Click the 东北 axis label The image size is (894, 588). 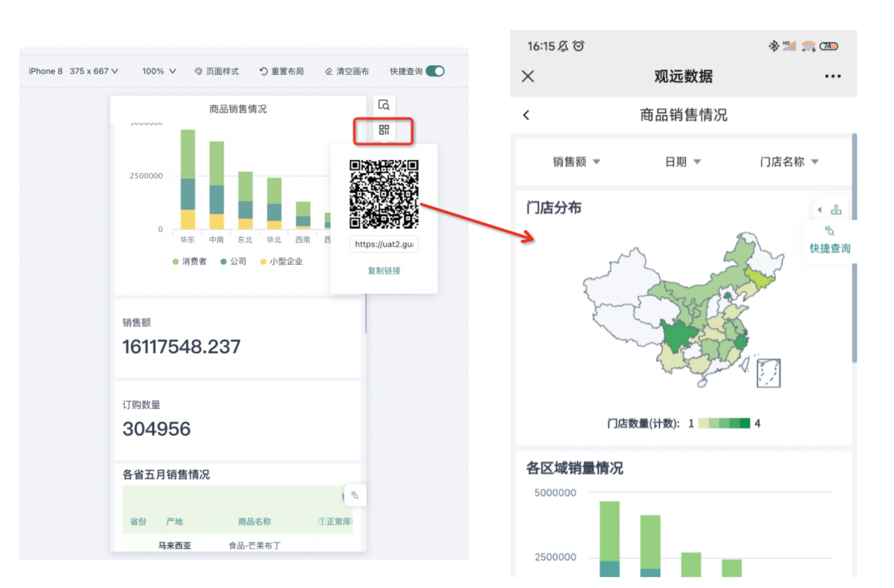tap(245, 240)
